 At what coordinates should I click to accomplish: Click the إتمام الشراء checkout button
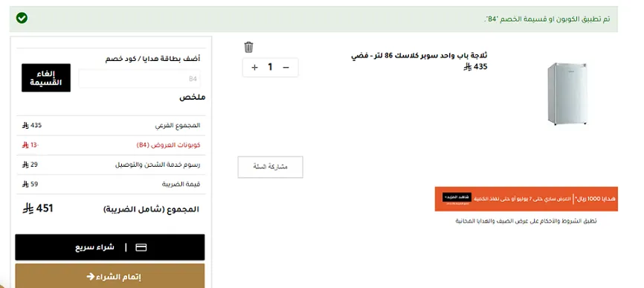point(110,276)
